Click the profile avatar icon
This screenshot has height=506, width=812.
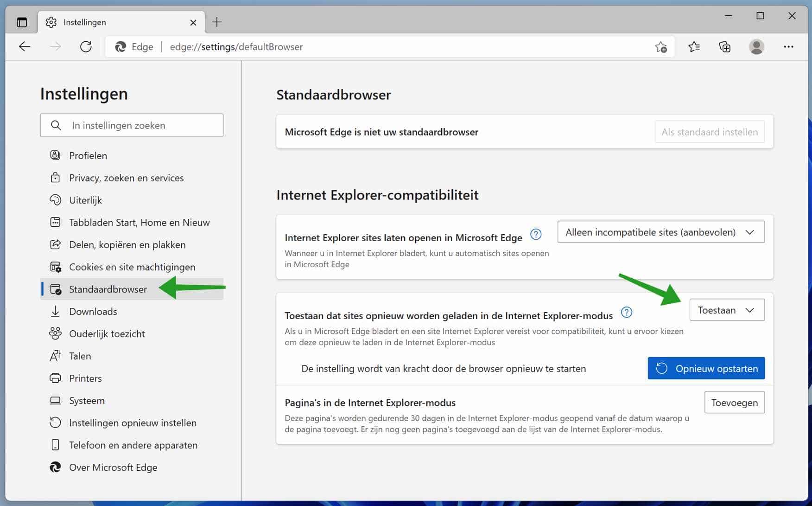coord(756,46)
